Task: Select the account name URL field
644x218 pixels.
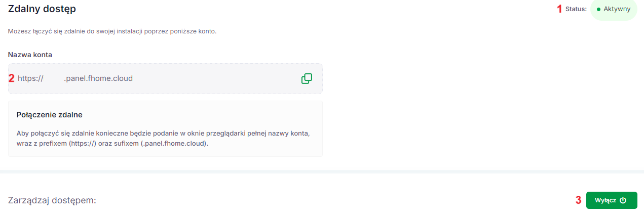Action: (x=165, y=78)
